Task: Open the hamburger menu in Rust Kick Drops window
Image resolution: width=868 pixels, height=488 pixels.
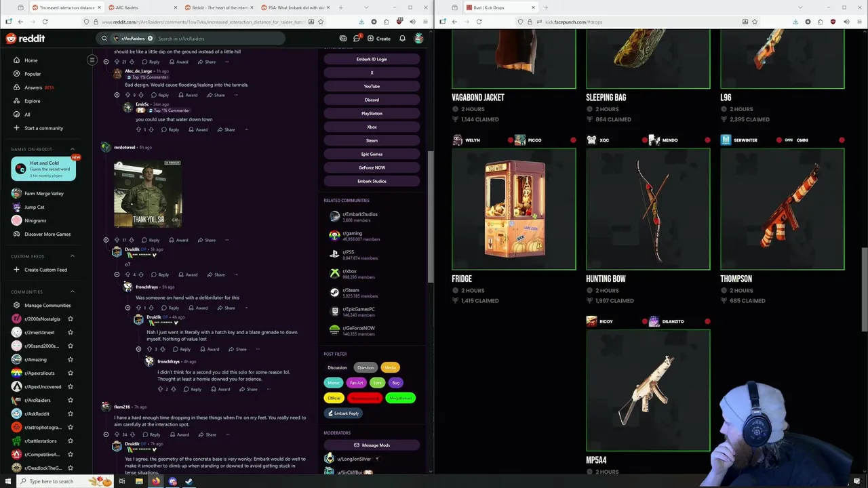Action: tap(859, 22)
